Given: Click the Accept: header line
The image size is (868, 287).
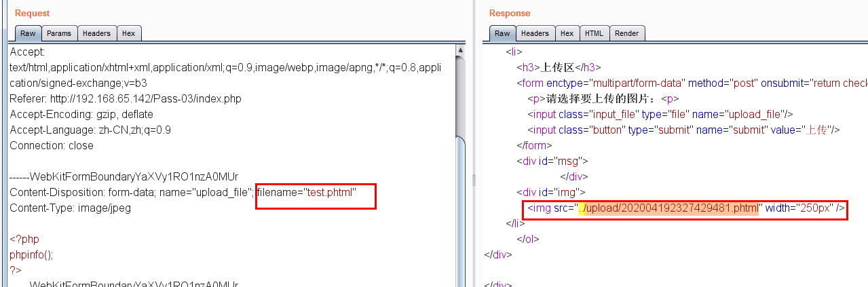Looking at the screenshot, I should click(27, 52).
